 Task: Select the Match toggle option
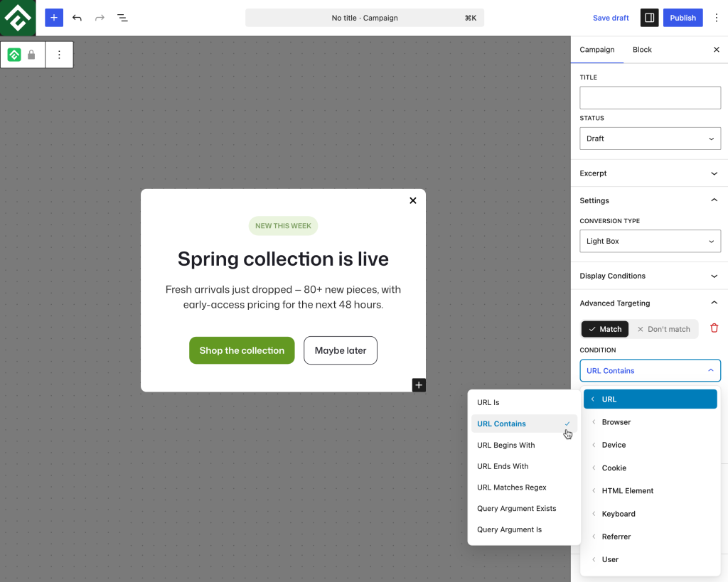[x=604, y=329]
